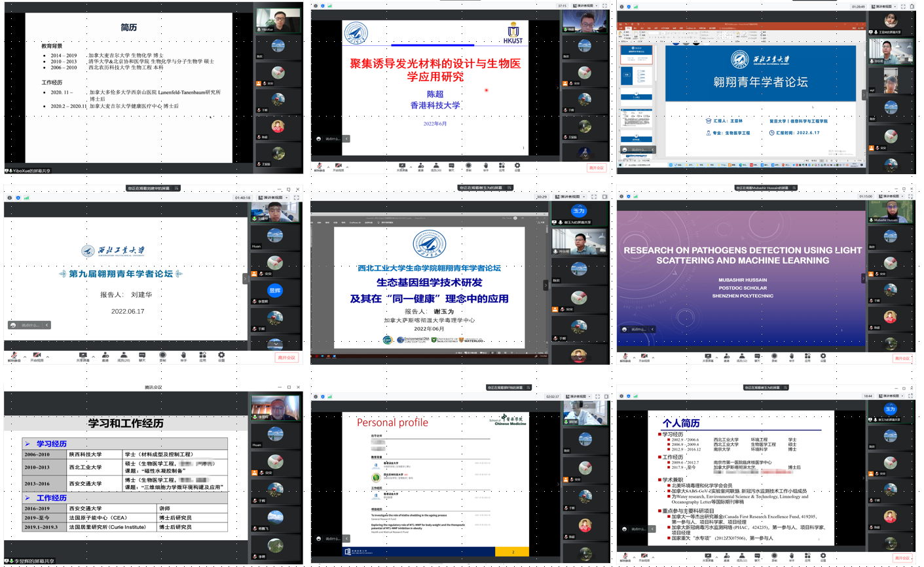Open 演讲者视图 layout menu in the Fudan meeting
924x567 pixels.
(884, 7)
